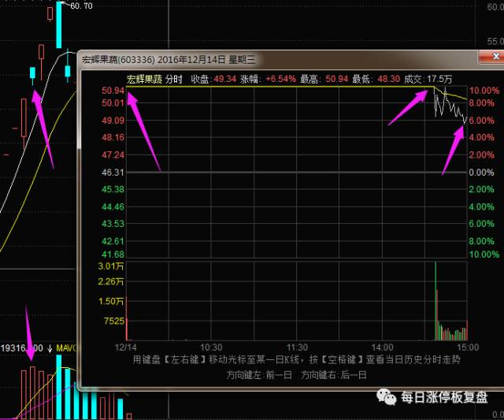Image resolution: width=504 pixels, height=420 pixels.
Task: Click the 每日涨停板复盘 watermark text
Action: coord(444,398)
